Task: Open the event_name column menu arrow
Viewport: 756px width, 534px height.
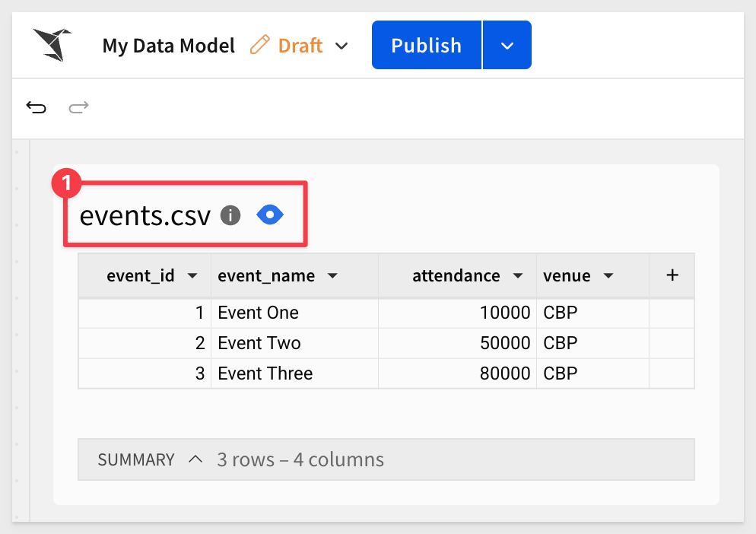Action: pyautogui.click(x=332, y=276)
